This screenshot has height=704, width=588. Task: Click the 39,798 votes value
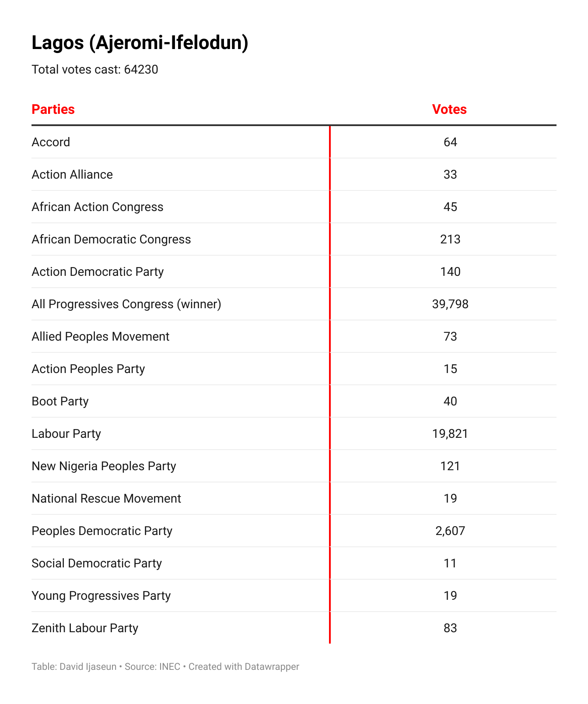pos(450,304)
